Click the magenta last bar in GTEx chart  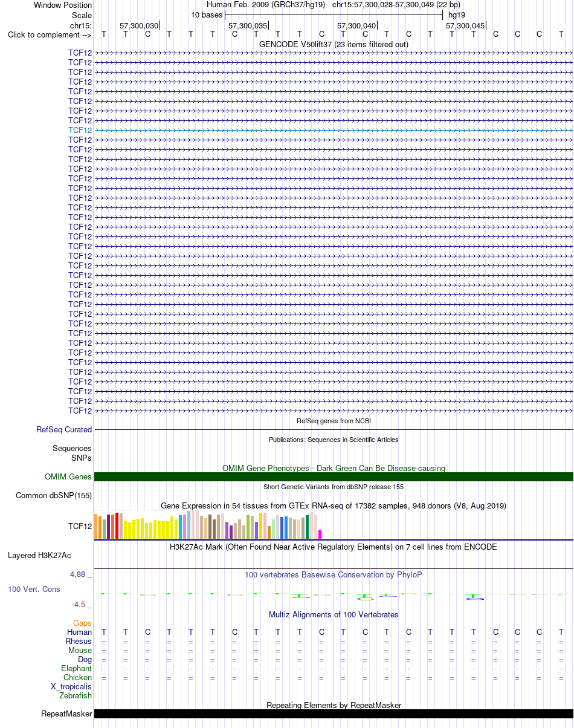tap(320, 534)
